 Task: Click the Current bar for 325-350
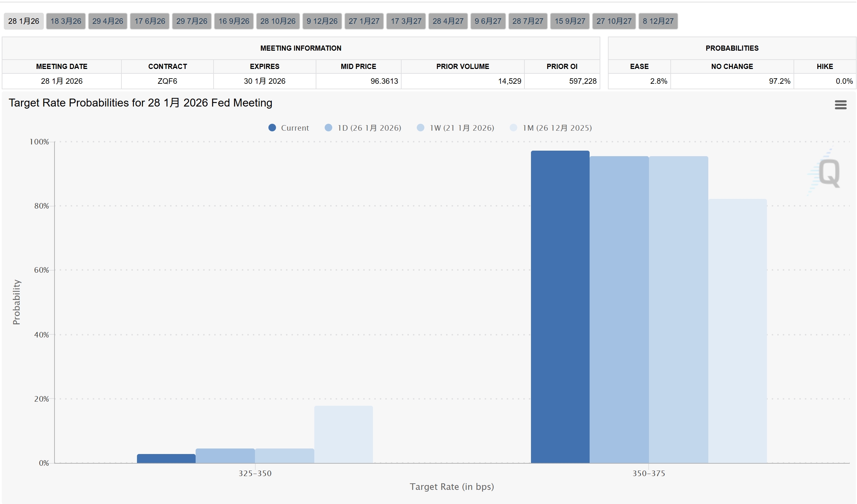click(x=166, y=458)
